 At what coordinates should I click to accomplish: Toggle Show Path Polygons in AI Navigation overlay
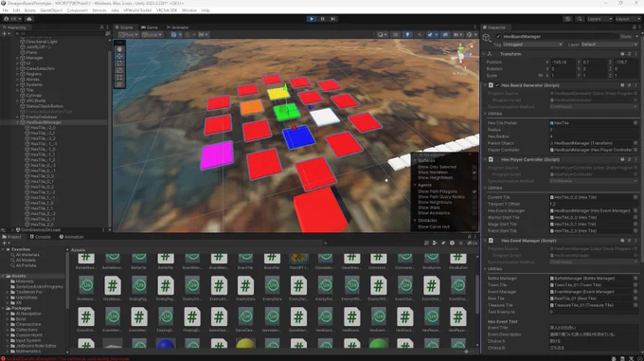point(474,191)
